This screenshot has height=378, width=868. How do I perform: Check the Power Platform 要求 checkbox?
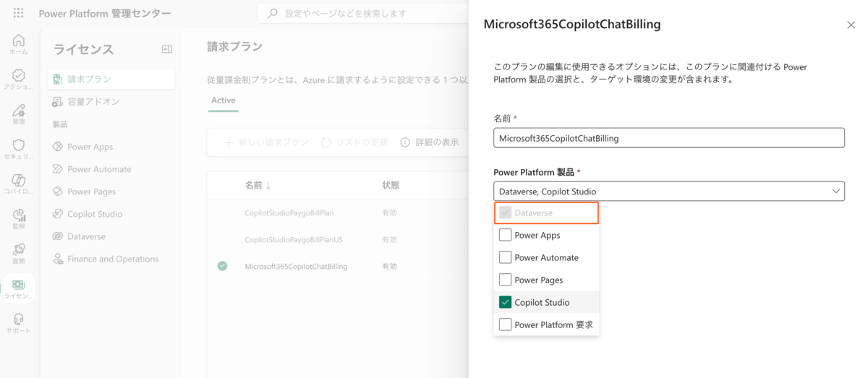pos(505,325)
